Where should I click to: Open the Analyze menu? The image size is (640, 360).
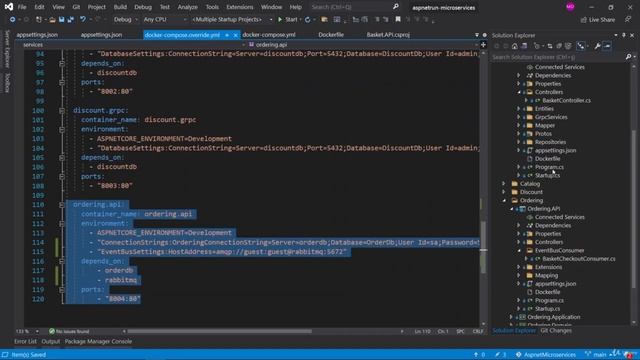pyautogui.click(x=187, y=7)
